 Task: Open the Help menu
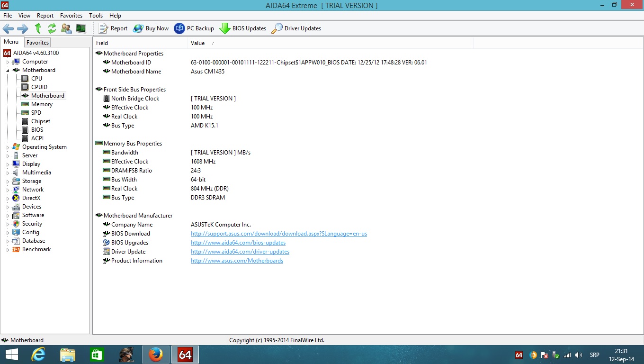[115, 16]
